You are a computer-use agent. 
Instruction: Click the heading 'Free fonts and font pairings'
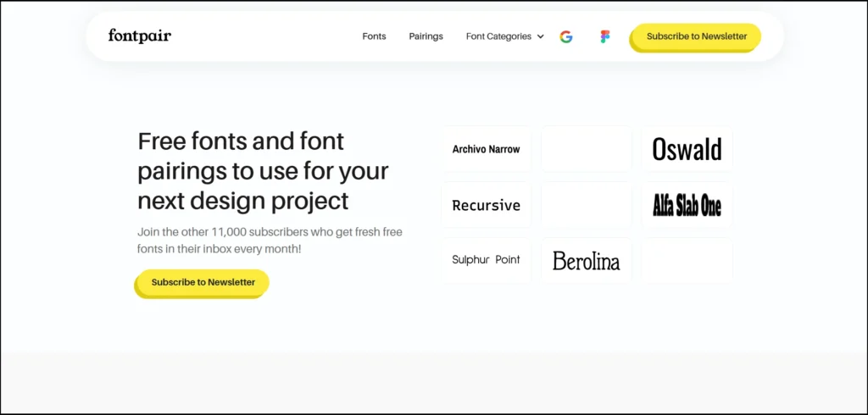[263, 171]
